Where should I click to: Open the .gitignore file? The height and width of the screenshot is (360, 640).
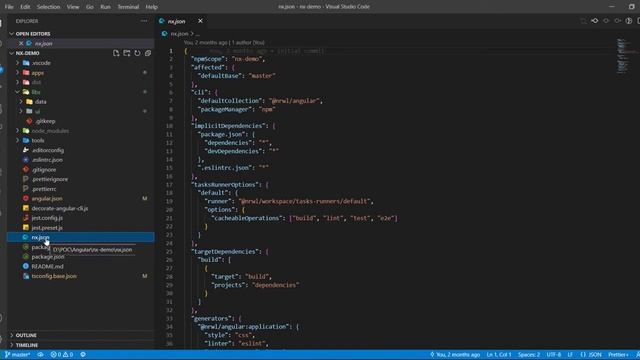point(44,169)
